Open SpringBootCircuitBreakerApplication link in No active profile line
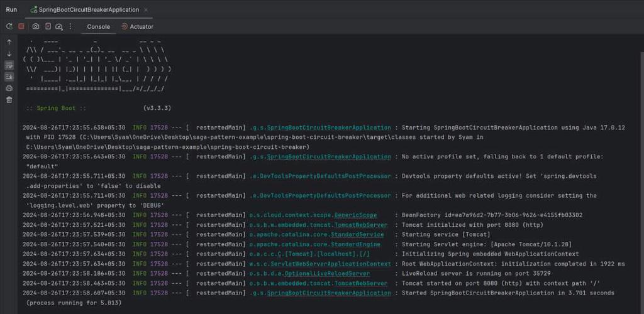This screenshot has width=644, height=314. (328, 156)
